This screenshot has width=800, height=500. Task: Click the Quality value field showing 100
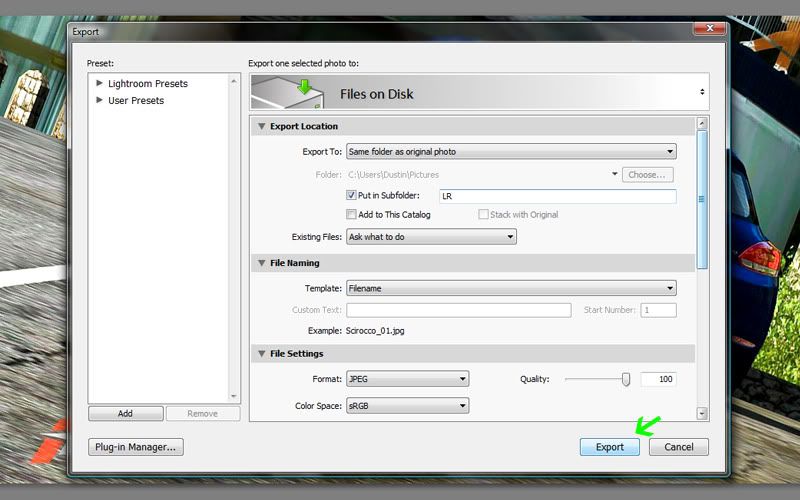[659, 379]
